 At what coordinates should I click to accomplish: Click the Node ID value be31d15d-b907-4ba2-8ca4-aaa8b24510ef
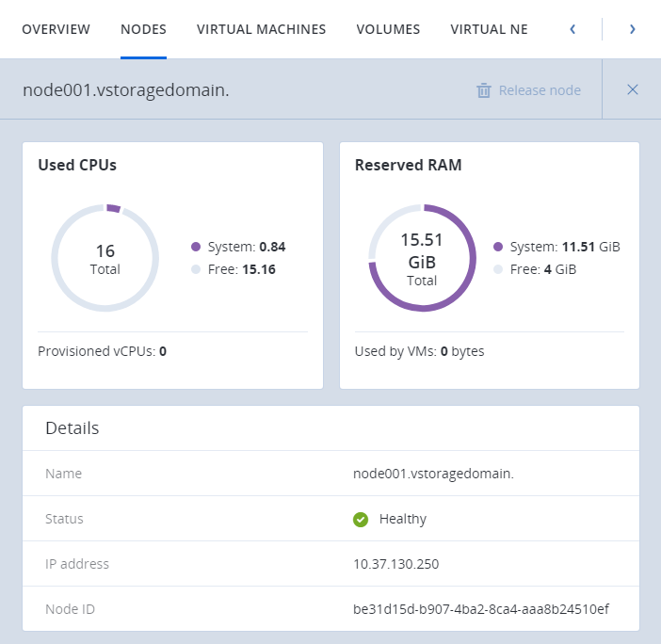click(x=481, y=609)
